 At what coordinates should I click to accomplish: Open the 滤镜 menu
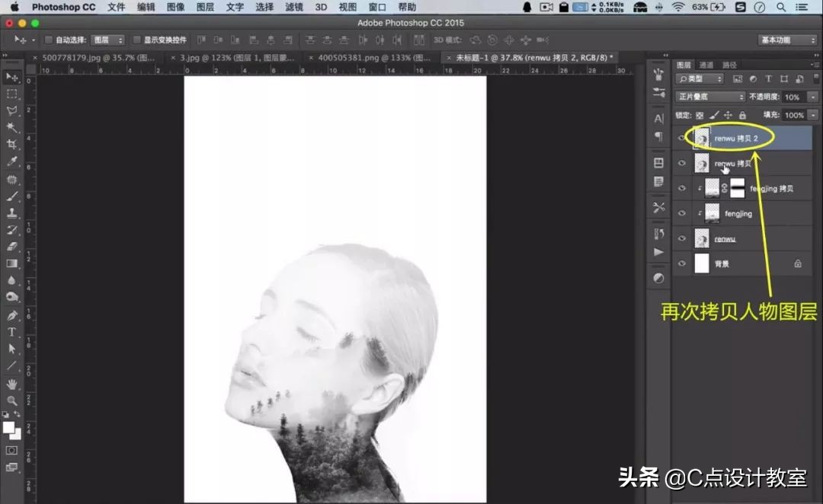click(x=294, y=7)
